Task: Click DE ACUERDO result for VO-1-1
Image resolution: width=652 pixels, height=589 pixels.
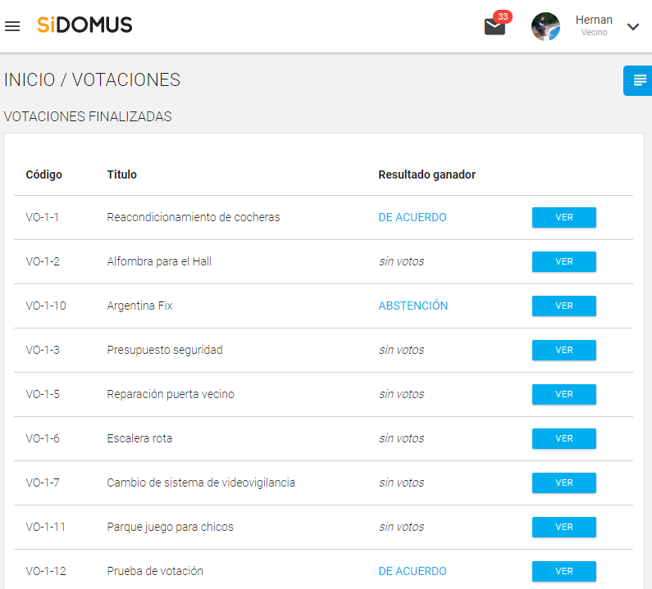Action: tap(412, 217)
